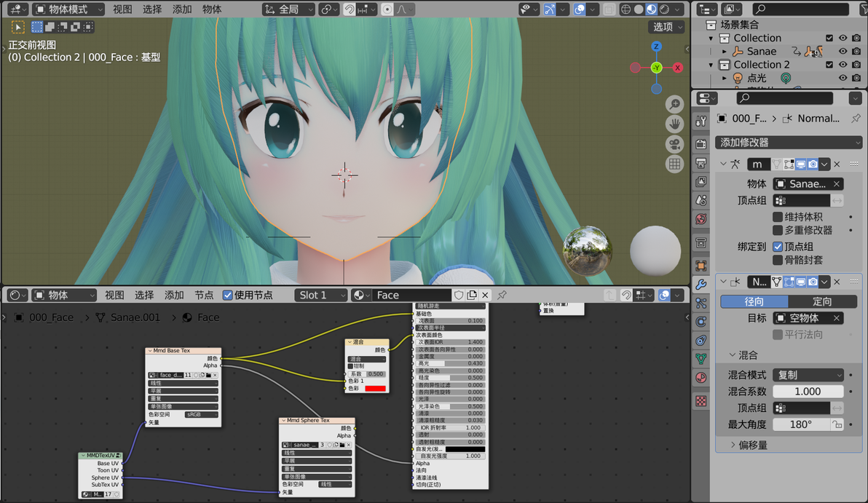The height and width of the screenshot is (503, 868).
Task: Open the World properties tab
Action: 701,219
